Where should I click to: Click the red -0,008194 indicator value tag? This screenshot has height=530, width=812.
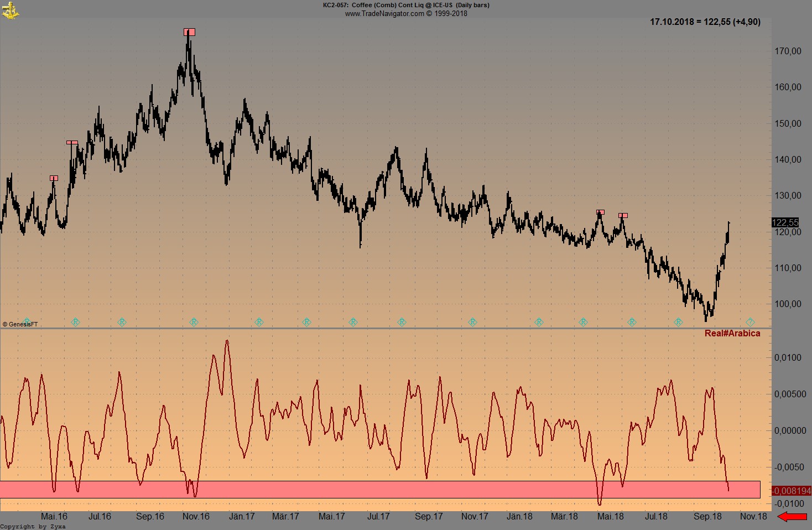pyautogui.click(x=791, y=491)
